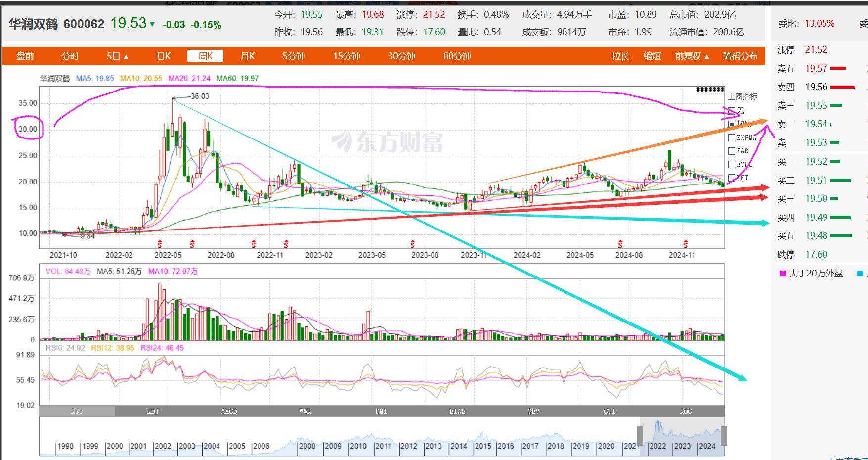Select the 周K weekly chart tab
This screenshot has height=460, width=868.
pos(205,56)
